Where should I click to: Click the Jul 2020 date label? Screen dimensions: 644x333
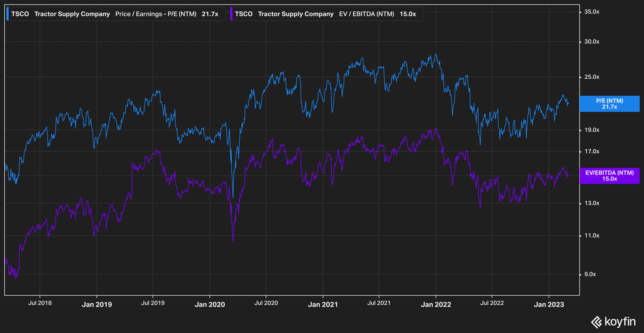(266, 303)
